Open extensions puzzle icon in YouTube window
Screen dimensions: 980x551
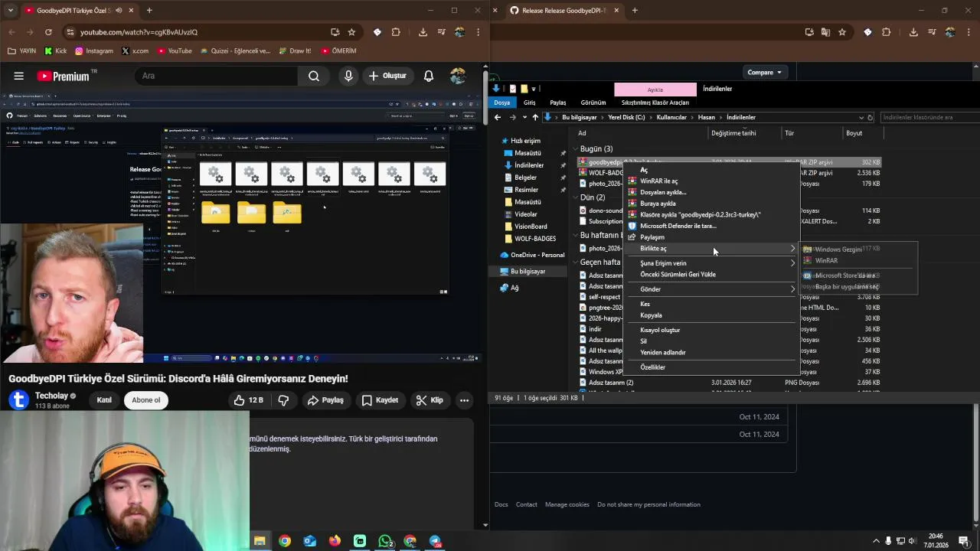click(x=396, y=32)
